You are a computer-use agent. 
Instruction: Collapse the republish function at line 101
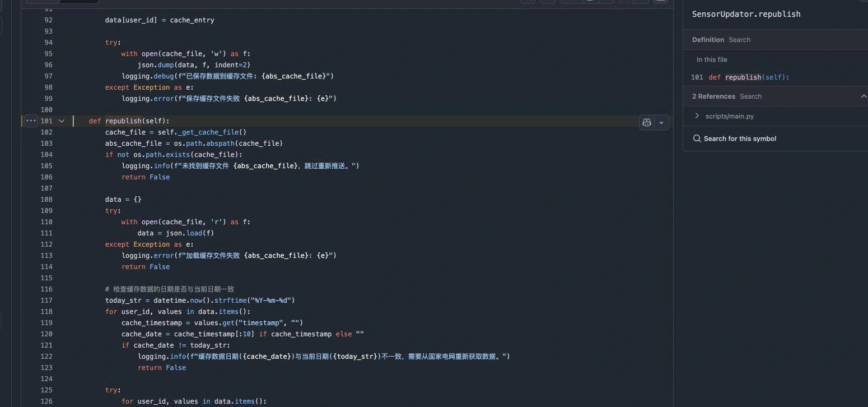62,121
